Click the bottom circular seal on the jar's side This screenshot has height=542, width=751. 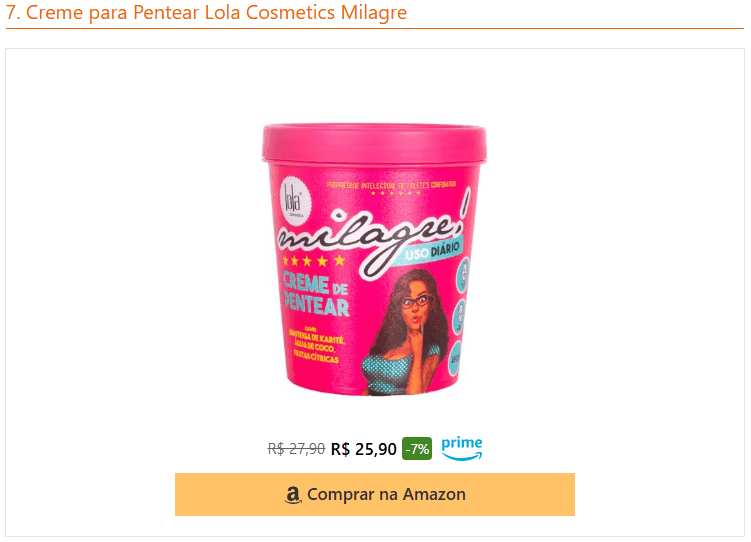tap(455, 358)
